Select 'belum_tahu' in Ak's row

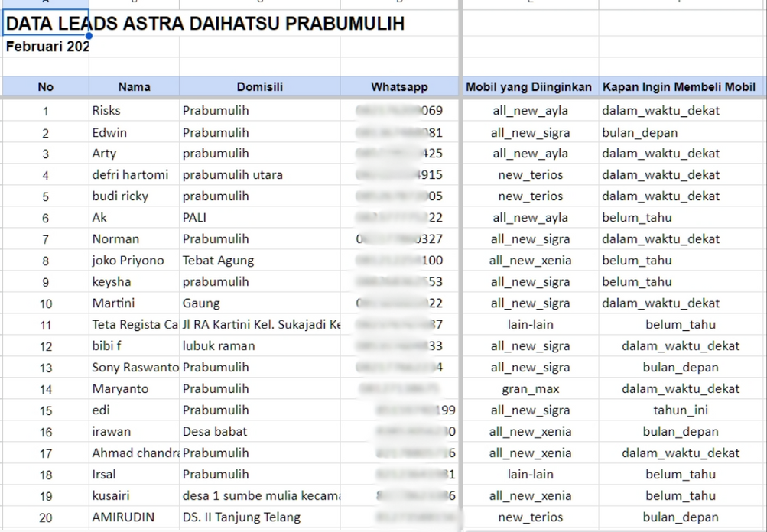pyautogui.click(x=682, y=218)
